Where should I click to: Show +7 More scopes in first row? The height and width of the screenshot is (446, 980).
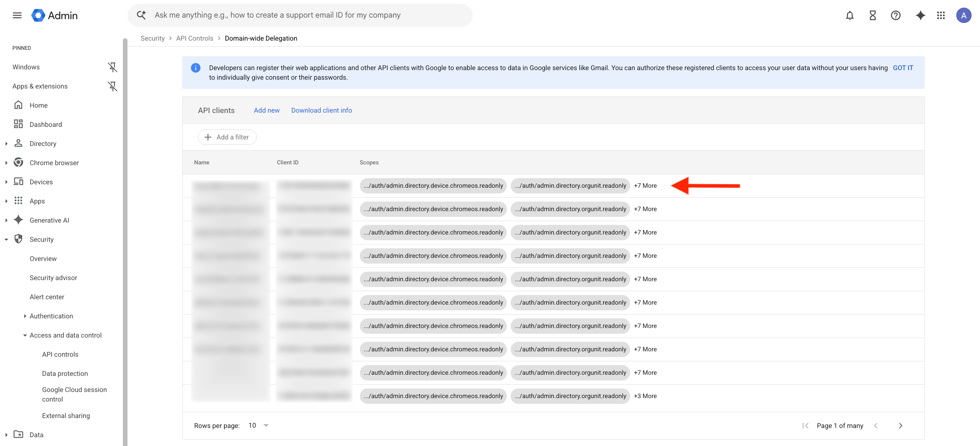click(645, 186)
